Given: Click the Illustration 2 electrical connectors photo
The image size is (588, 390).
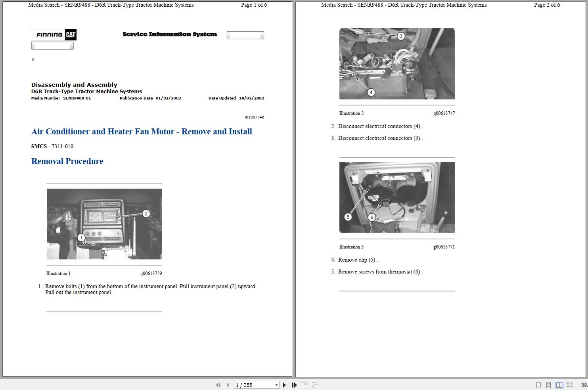Looking at the screenshot, I should pos(397,63).
